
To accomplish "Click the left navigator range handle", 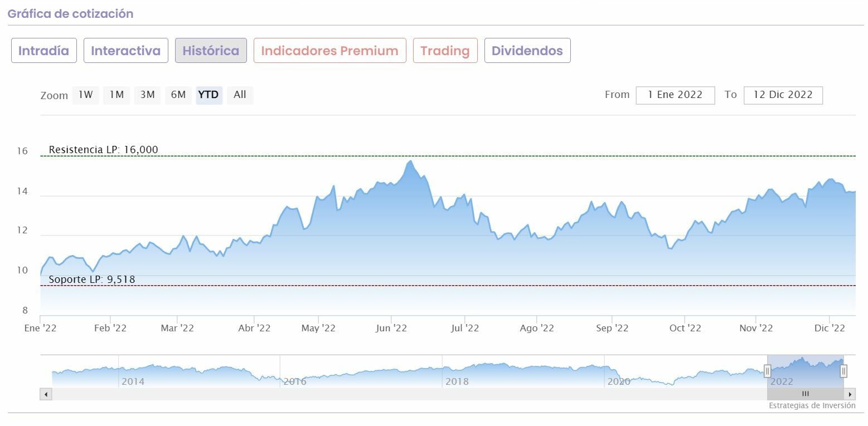I will pyautogui.click(x=768, y=371).
